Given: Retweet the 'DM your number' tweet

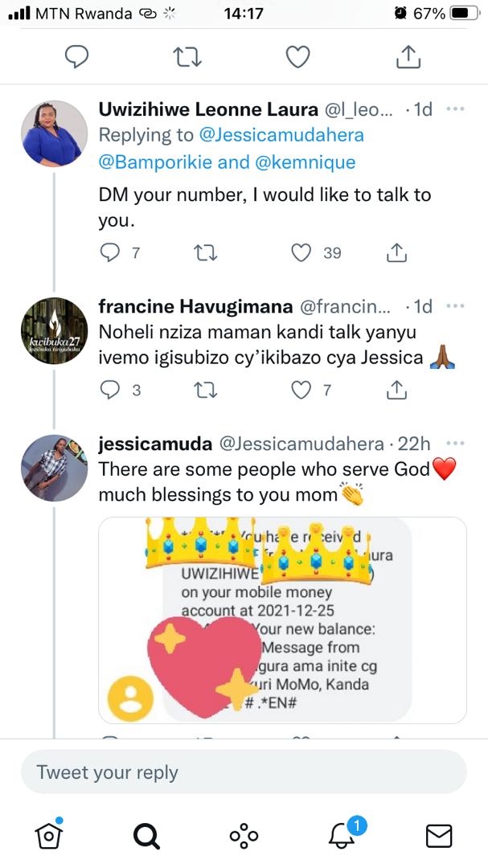Looking at the screenshot, I should tap(206, 253).
